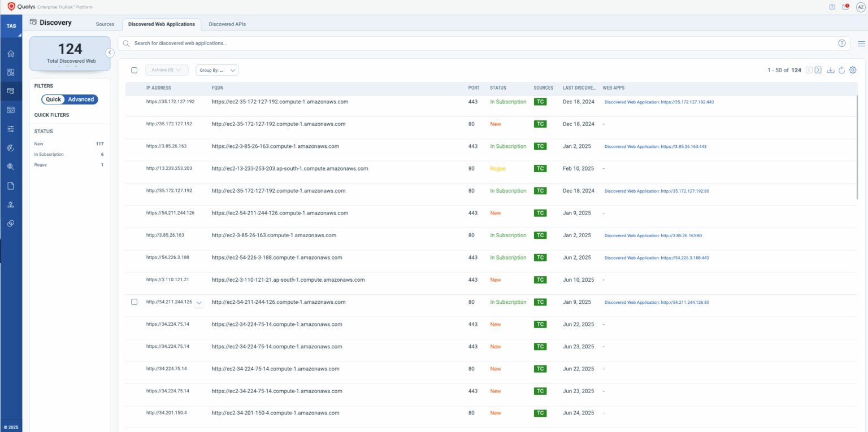This screenshot has width=868, height=432.
Task: Open web app link http://54.211.244.126:80
Action: (657, 303)
